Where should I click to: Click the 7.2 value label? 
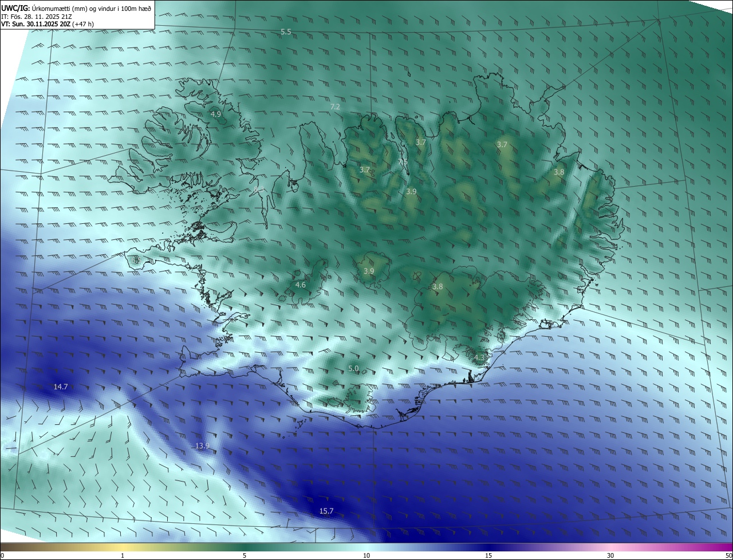pyautogui.click(x=335, y=107)
